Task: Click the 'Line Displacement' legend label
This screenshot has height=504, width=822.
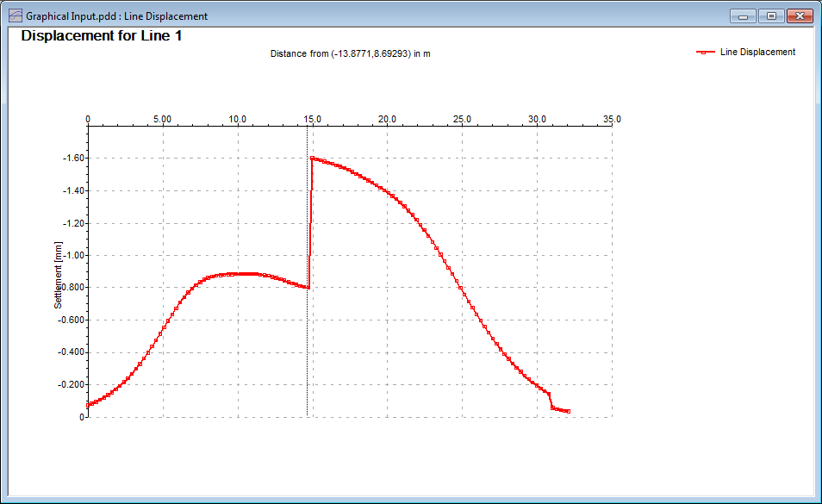Action: tap(757, 52)
